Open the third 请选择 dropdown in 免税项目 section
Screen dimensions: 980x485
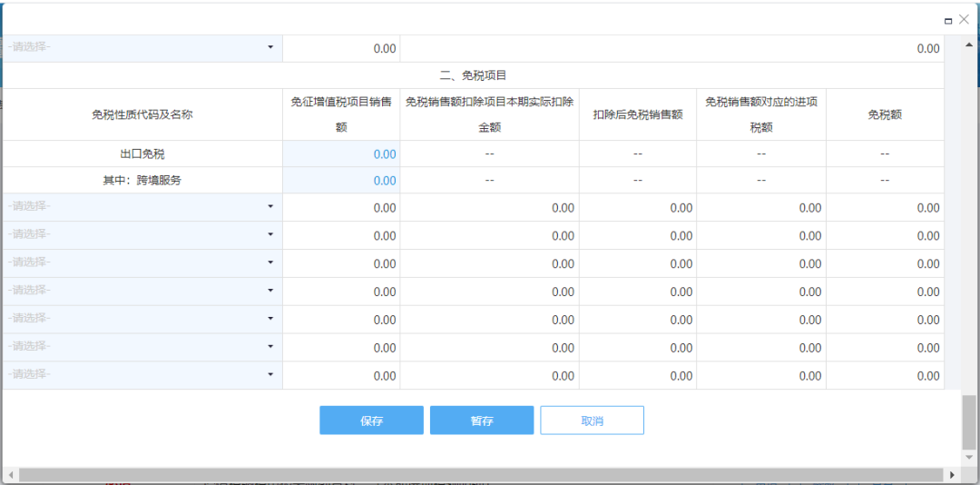[142, 263]
